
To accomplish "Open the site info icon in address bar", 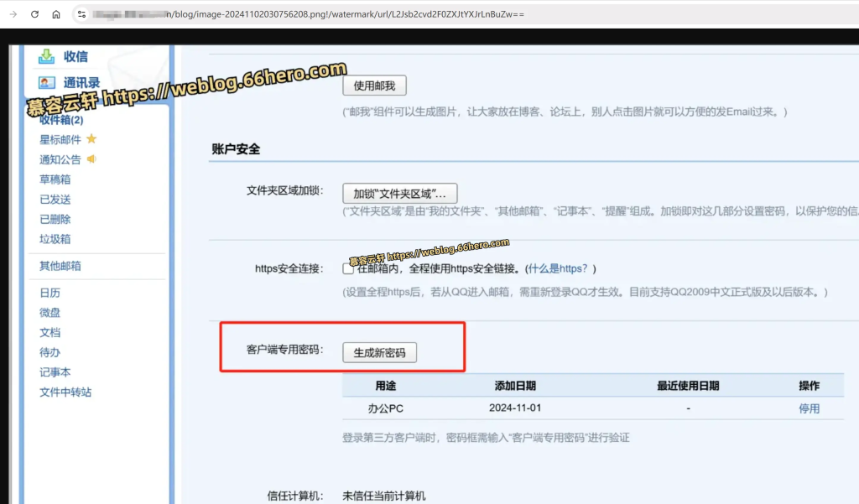I will point(81,14).
